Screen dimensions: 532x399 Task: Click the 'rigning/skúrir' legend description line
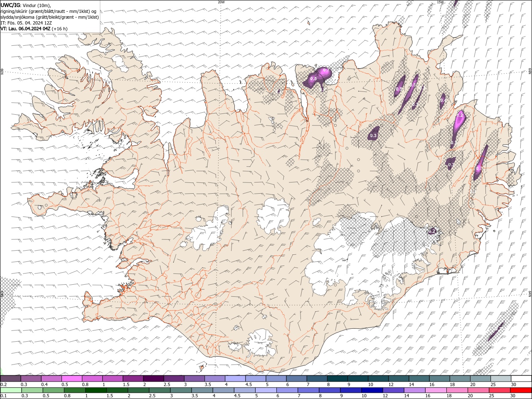point(49,11)
